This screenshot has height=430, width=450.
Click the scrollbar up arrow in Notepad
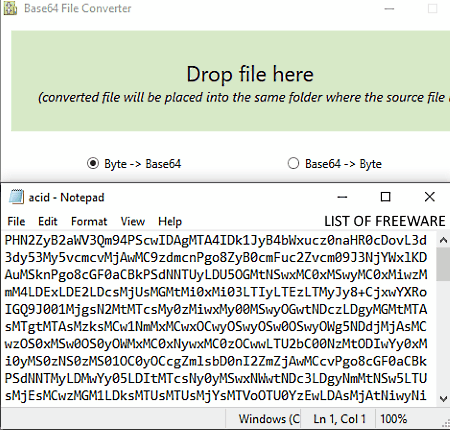point(443,240)
